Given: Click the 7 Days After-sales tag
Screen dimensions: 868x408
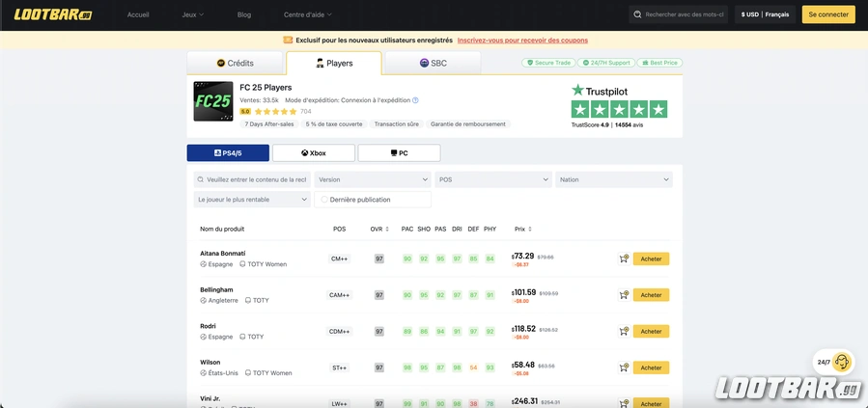Looking at the screenshot, I should pos(269,124).
